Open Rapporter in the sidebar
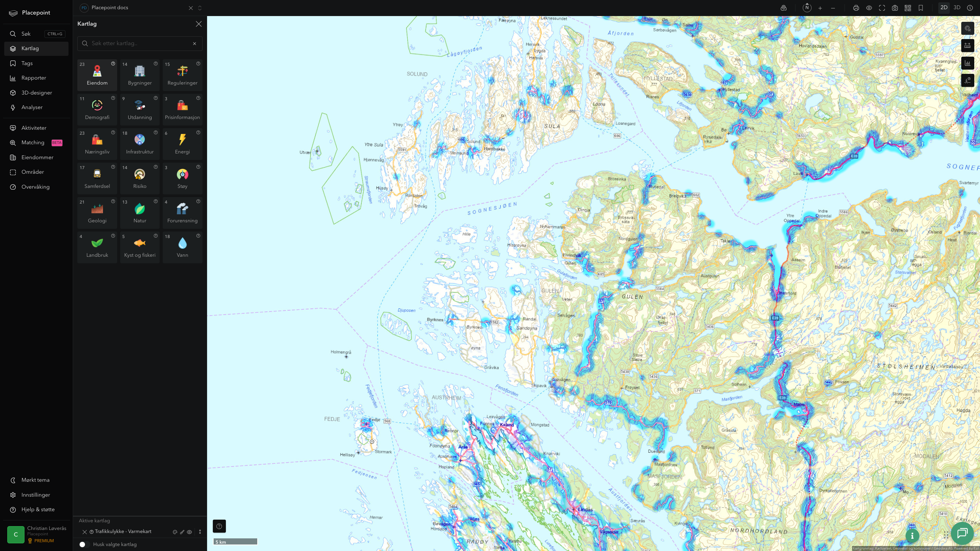Screen dimensions: 980x551 (x=36, y=78)
